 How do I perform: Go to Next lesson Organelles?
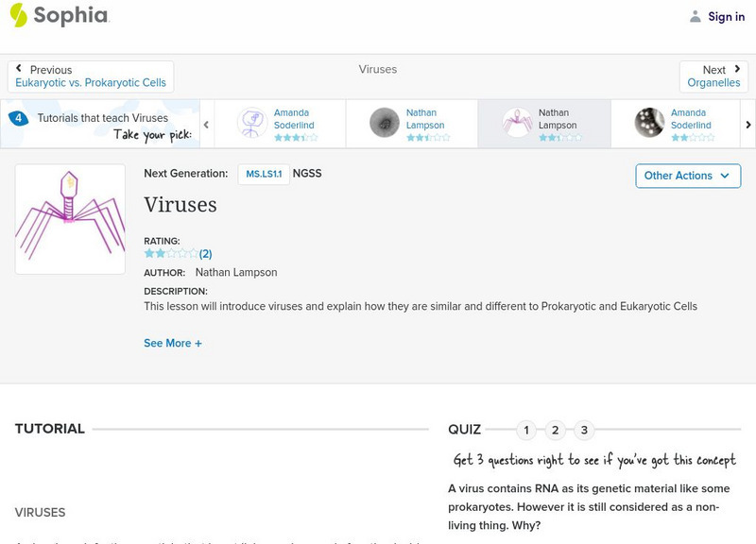[x=713, y=76]
